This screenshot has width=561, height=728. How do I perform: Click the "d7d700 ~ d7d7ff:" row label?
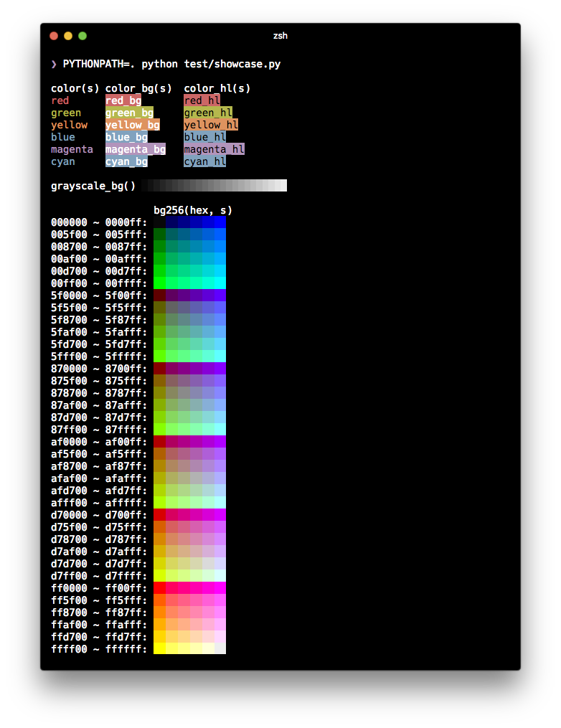click(99, 564)
